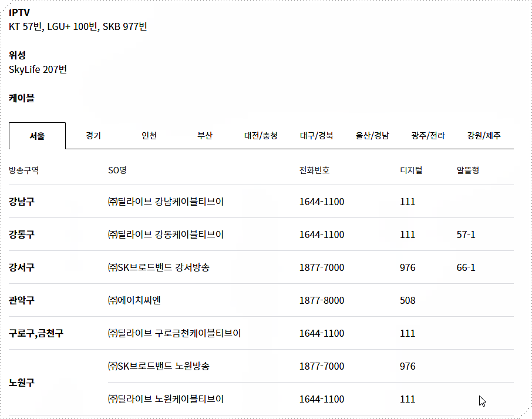Select the 부산 tab
Image resolution: width=532 pixels, height=419 pixels.
pos(204,135)
